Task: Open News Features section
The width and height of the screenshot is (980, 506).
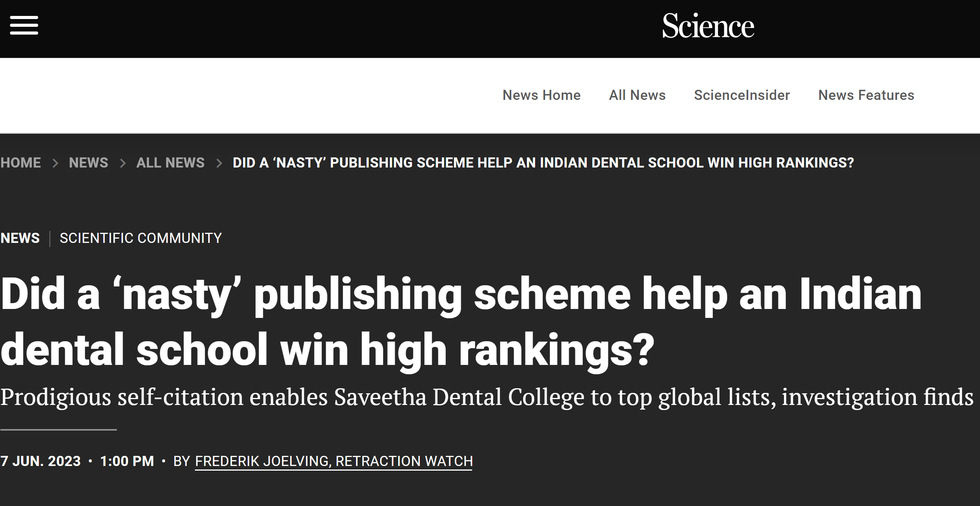Action: tap(866, 95)
